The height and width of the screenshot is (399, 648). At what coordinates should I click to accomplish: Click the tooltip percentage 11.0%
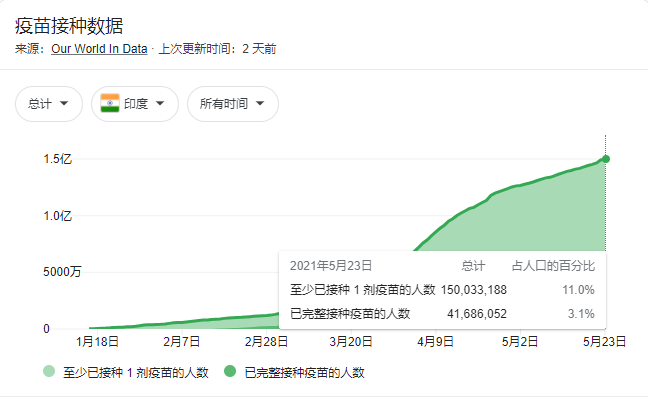578,290
